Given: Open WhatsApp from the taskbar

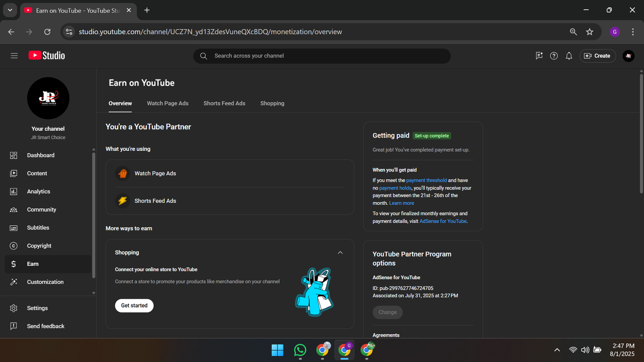Looking at the screenshot, I should pyautogui.click(x=300, y=350).
